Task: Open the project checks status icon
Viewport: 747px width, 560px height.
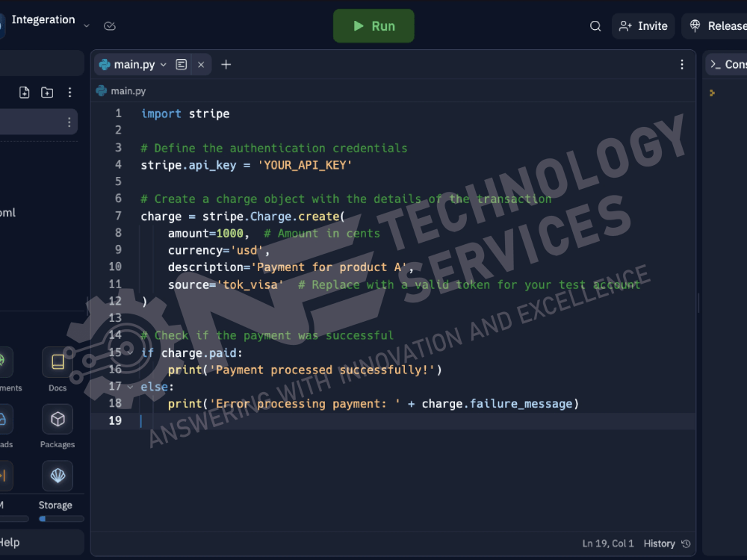Action: (x=110, y=25)
